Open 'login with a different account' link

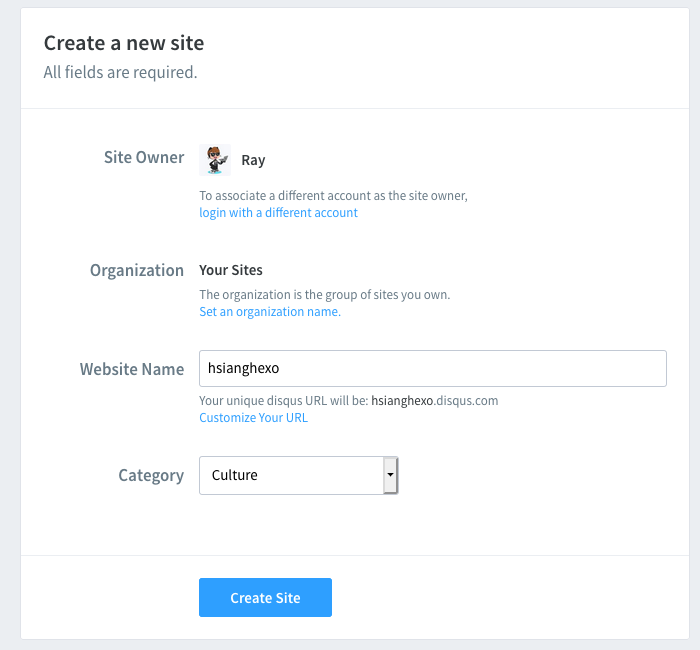click(x=278, y=213)
